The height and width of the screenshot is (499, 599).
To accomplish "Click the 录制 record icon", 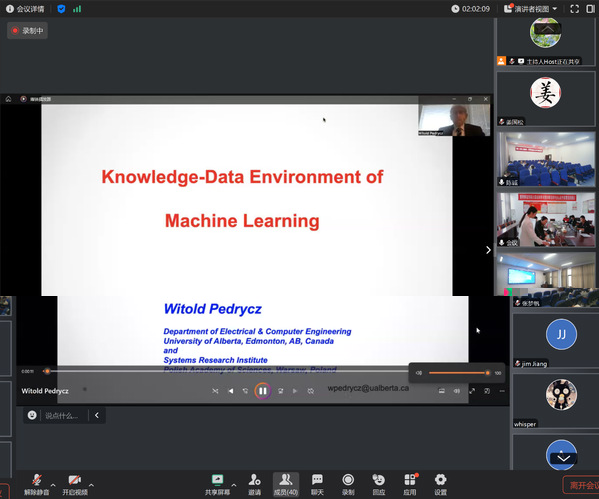I will tap(348, 484).
